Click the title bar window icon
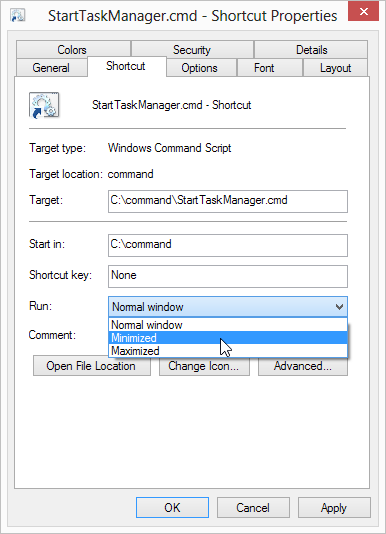Screen dimensions: 386x534 18,16
